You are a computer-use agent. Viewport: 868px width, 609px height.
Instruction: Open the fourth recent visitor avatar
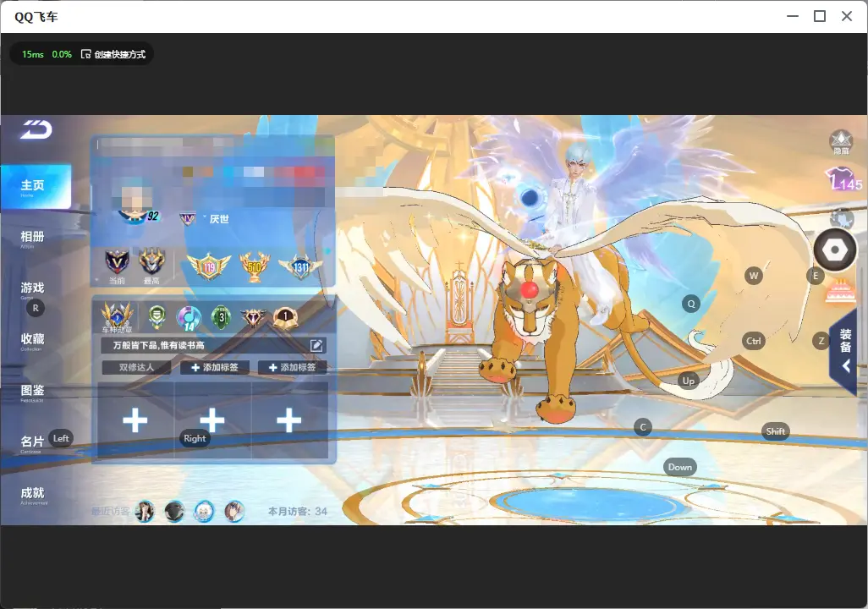pos(234,512)
